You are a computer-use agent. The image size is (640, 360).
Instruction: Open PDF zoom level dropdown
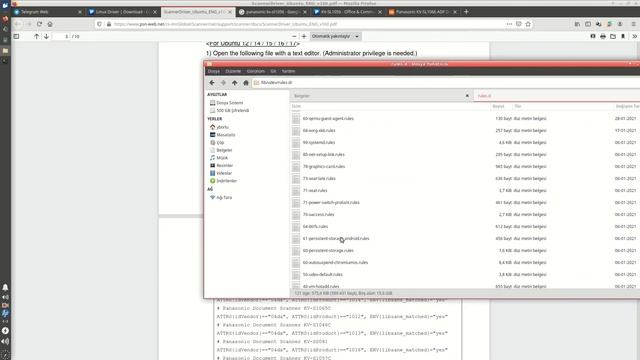[335, 36]
